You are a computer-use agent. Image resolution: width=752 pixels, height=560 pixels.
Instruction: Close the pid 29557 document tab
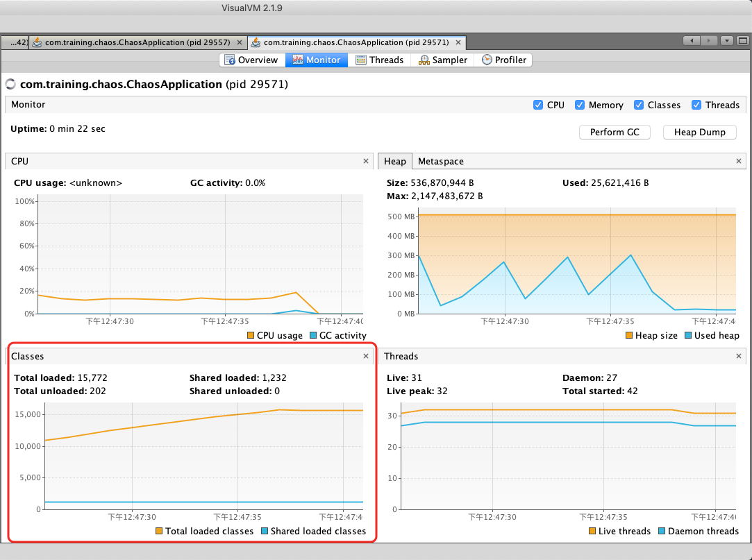coord(240,42)
